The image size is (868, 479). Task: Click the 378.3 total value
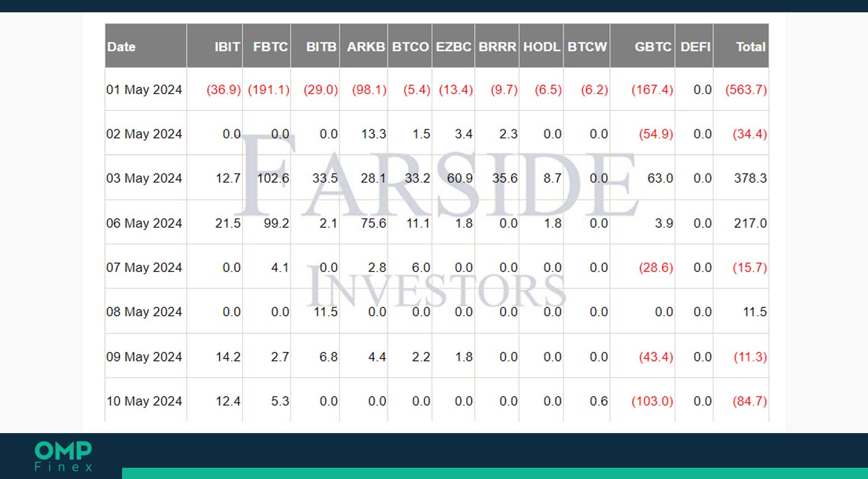(750, 178)
